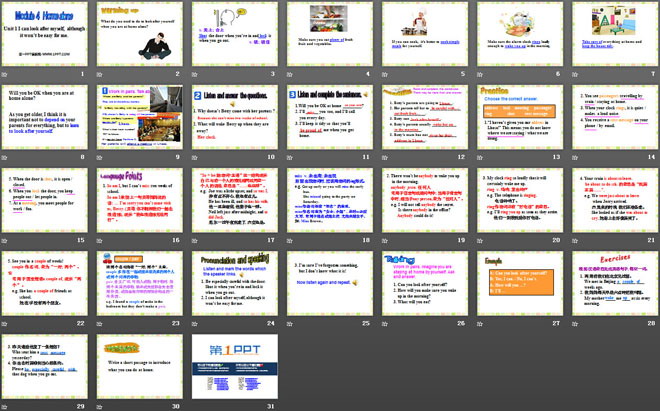Click the animation star icon under slide 21
The height and width of the screenshot is (411, 660).
tap(575, 241)
